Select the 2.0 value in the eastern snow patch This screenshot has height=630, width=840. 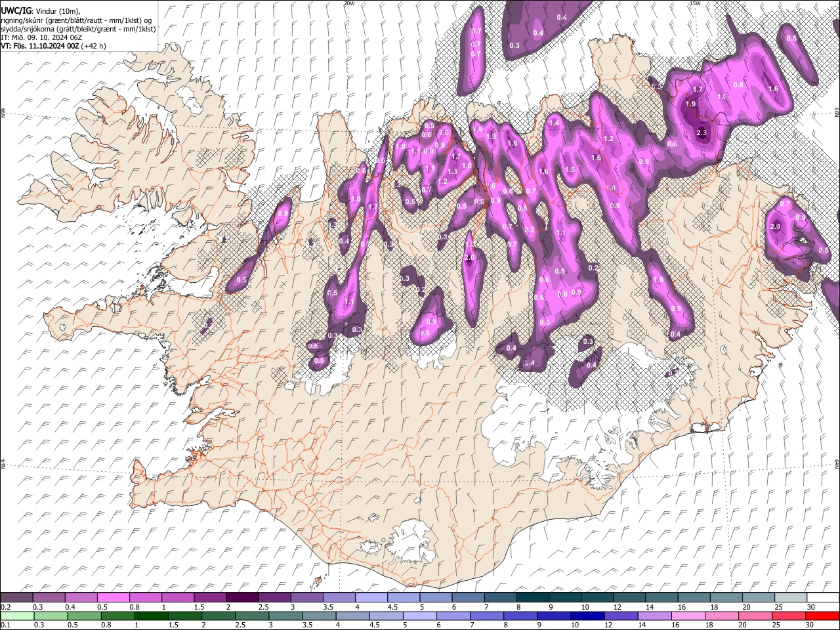click(x=775, y=226)
